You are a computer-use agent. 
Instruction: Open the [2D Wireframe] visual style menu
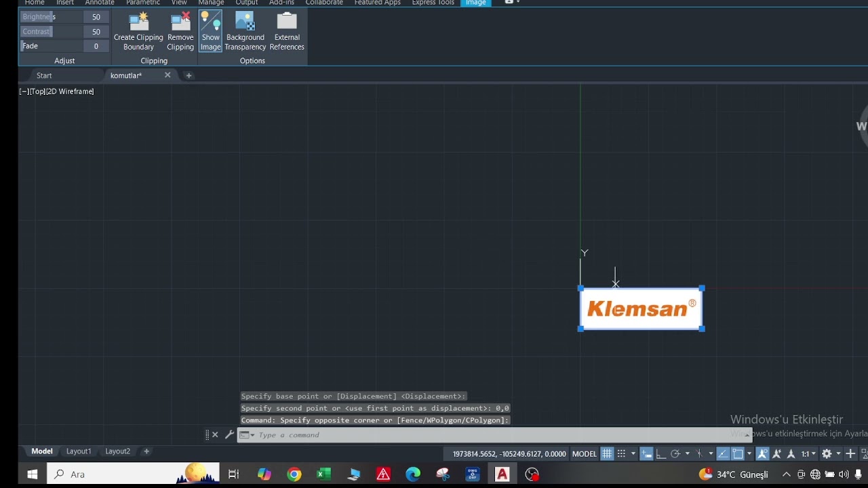[x=70, y=91]
